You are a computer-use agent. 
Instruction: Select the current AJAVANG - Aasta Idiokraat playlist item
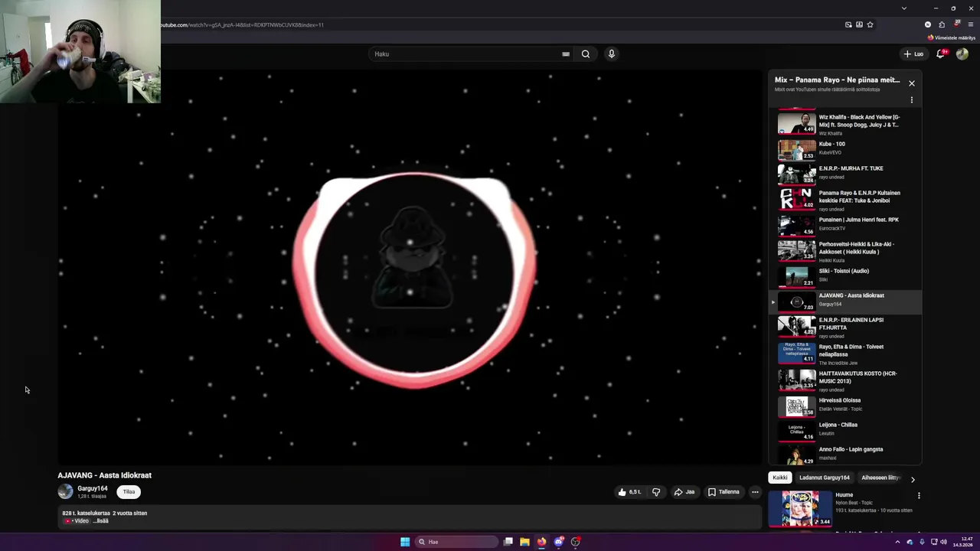845,302
